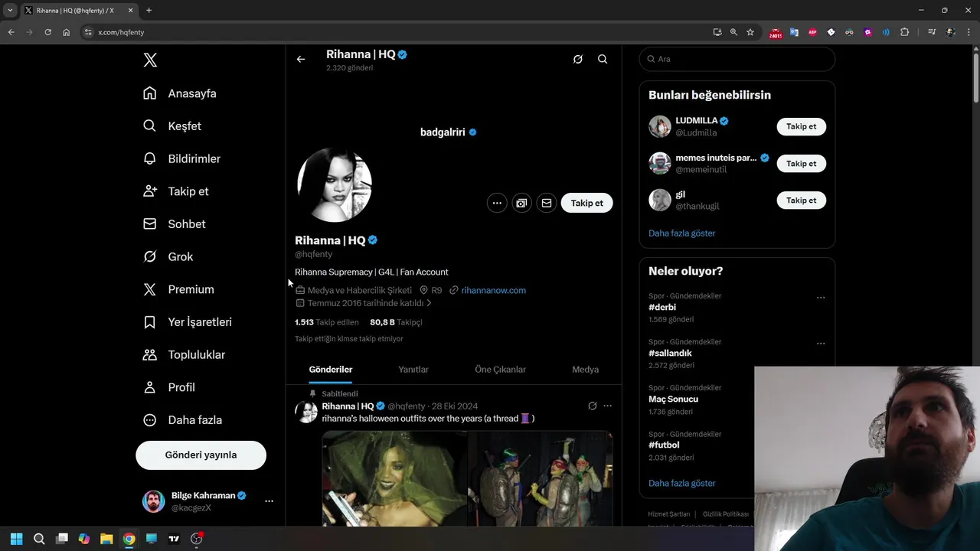
Task: Click the Ara search field
Action: pyautogui.click(x=737, y=59)
